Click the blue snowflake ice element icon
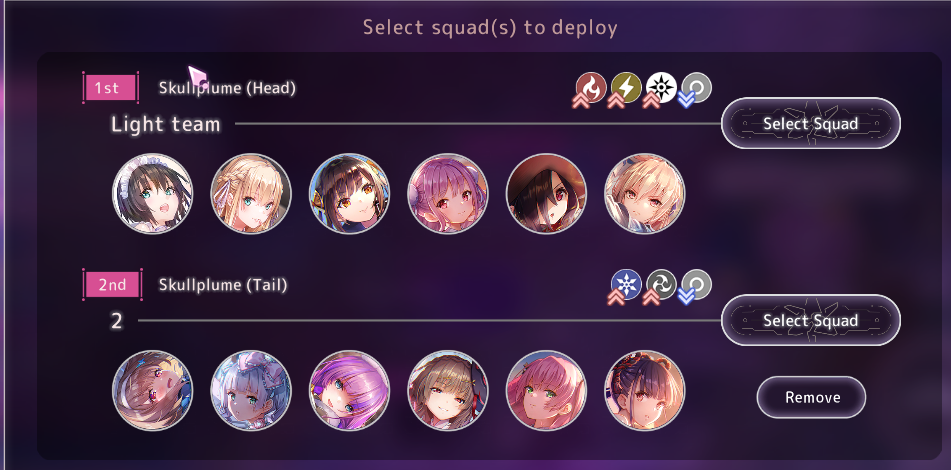951x470 pixels. coord(626,284)
